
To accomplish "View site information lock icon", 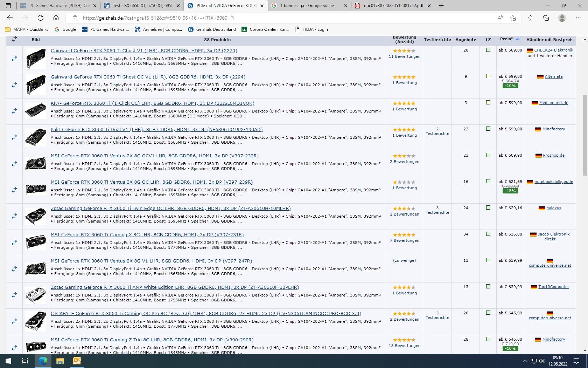I will click(75, 18).
